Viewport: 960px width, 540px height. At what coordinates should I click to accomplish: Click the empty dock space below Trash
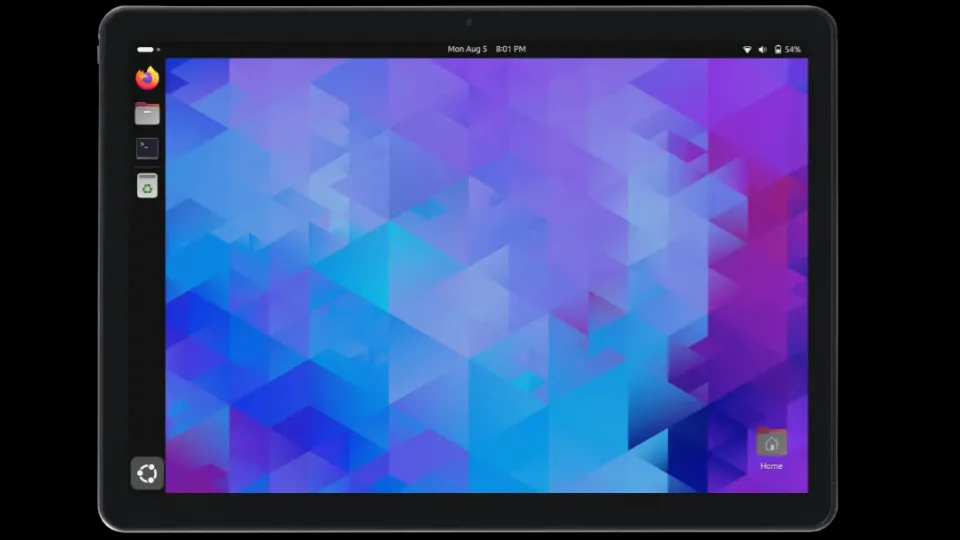(147, 320)
